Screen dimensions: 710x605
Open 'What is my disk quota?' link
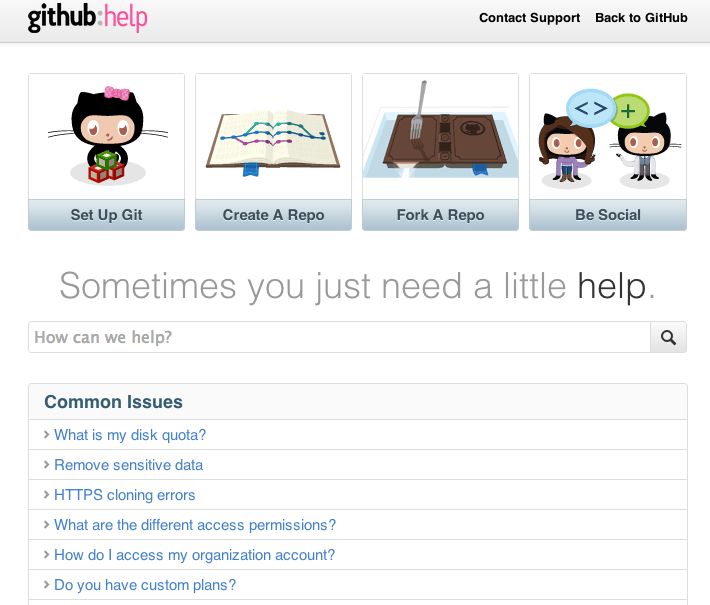[x=130, y=435]
